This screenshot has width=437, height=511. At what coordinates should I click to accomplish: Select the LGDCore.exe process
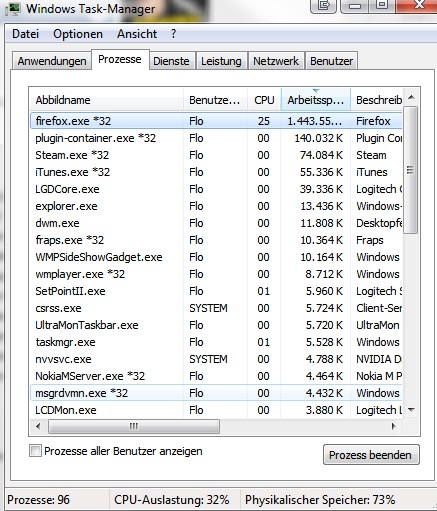[x=216, y=189]
